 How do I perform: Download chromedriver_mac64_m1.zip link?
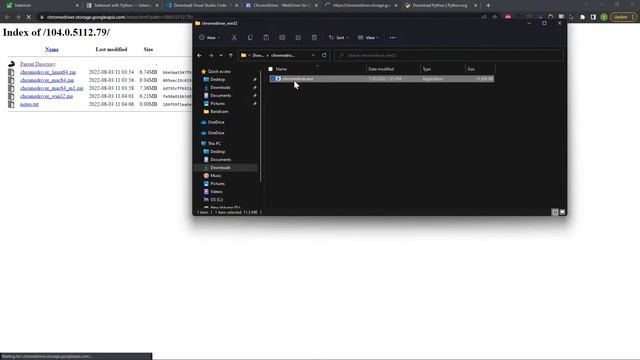coord(51,88)
